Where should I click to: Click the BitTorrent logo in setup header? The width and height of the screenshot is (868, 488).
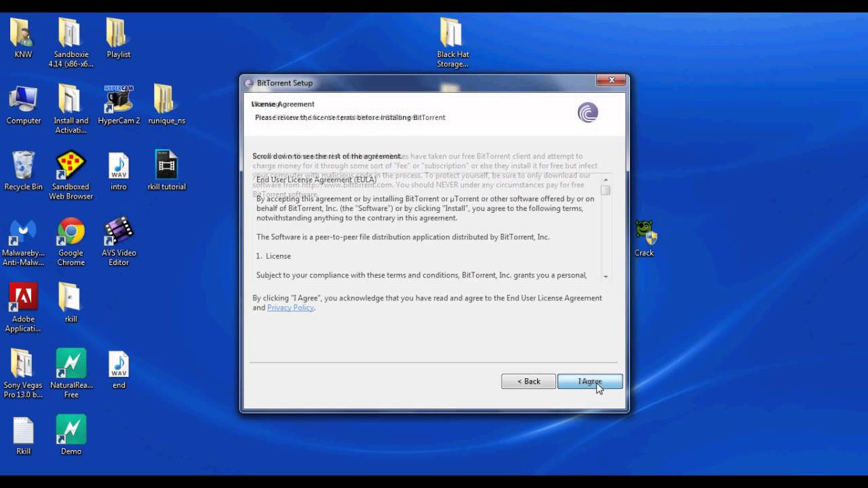588,113
